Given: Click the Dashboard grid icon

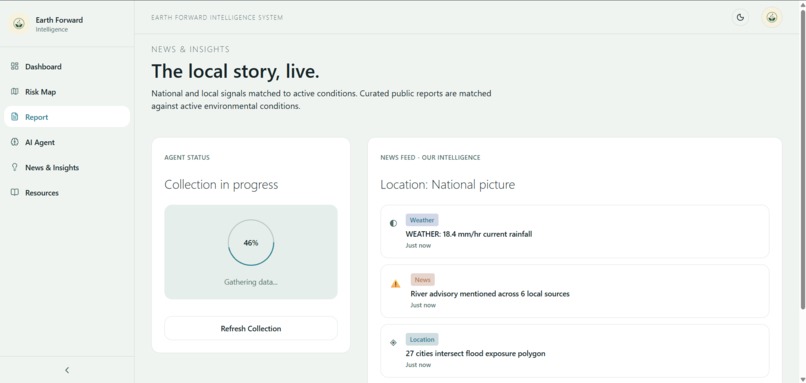Looking at the screenshot, I should [14, 66].
